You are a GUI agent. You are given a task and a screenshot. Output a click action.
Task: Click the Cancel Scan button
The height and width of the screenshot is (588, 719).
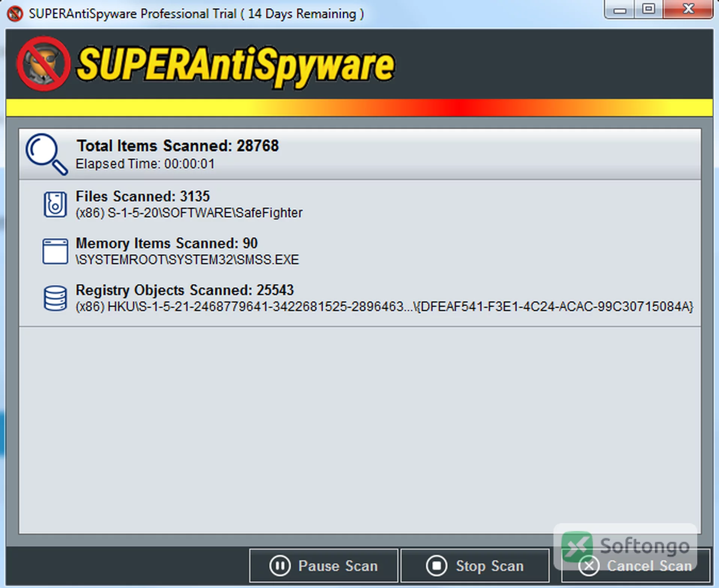(636, 566)
